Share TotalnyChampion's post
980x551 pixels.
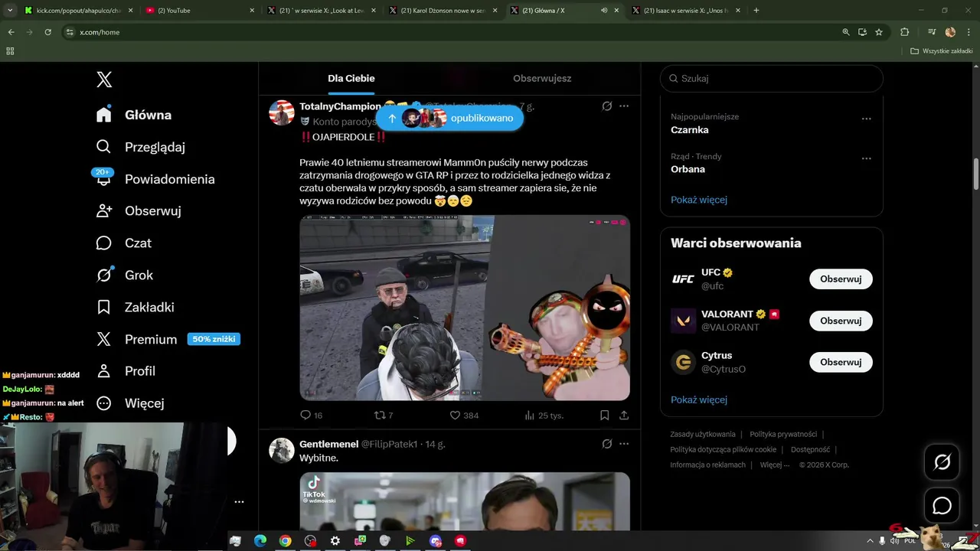pyautogui.click(x=624, y=416)
